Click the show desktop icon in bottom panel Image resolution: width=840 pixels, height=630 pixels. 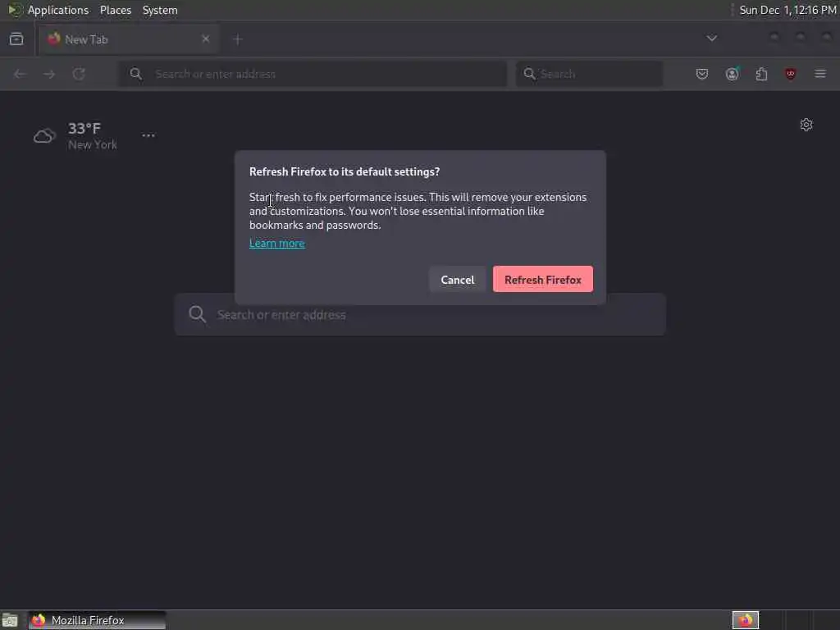point(10,620)
